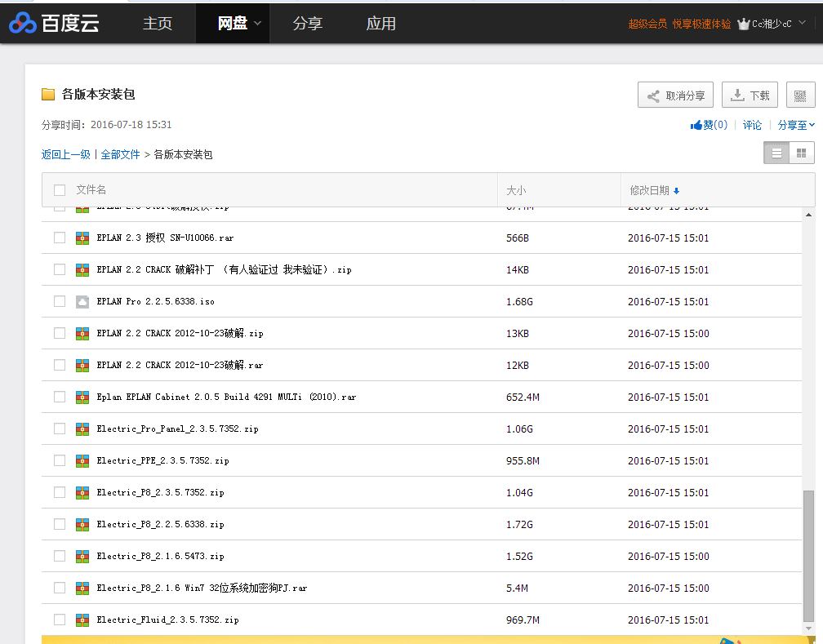The height and width of the screenshot is (644, 823).
Task: Tick the Electric_P8_2.1.6.5473.zip checkbox
Action: (x=60, y=556)
